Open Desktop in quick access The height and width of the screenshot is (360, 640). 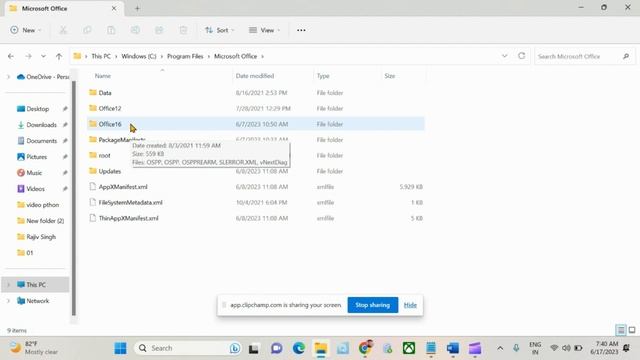38,109
